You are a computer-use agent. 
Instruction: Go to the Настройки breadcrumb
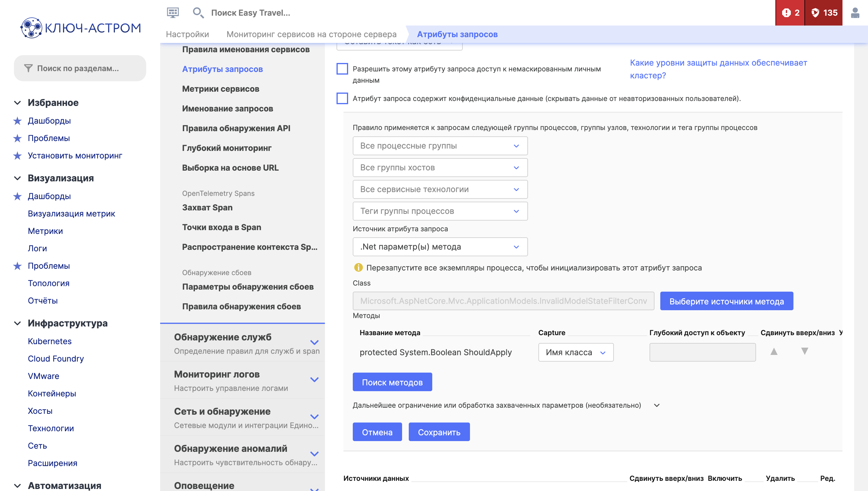pos(187,35)
